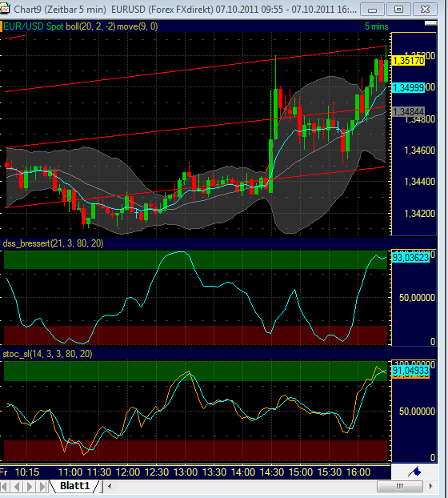This screenshot has height=498, width=448.
Task: Select the Blatt1 sheet tab
Action: (x=75, y=486)
